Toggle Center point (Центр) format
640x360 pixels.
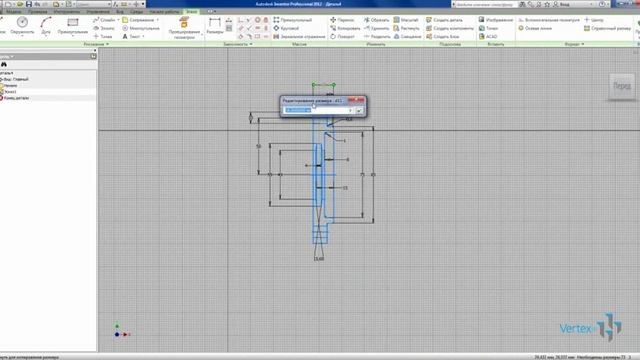click(x=594, y=20)
